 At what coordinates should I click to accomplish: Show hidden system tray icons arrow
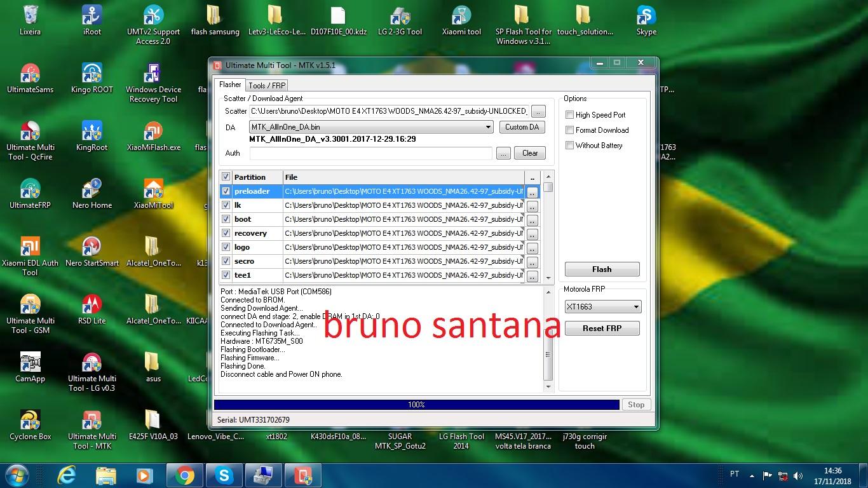(x=752, y=475)
